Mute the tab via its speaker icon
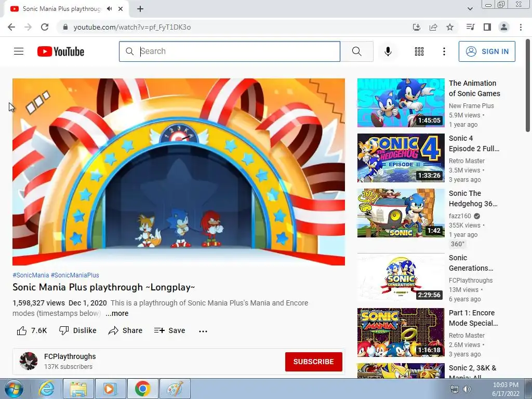This screenshot has height=399, width=532. pyautogui.click(x=109, y=9)
